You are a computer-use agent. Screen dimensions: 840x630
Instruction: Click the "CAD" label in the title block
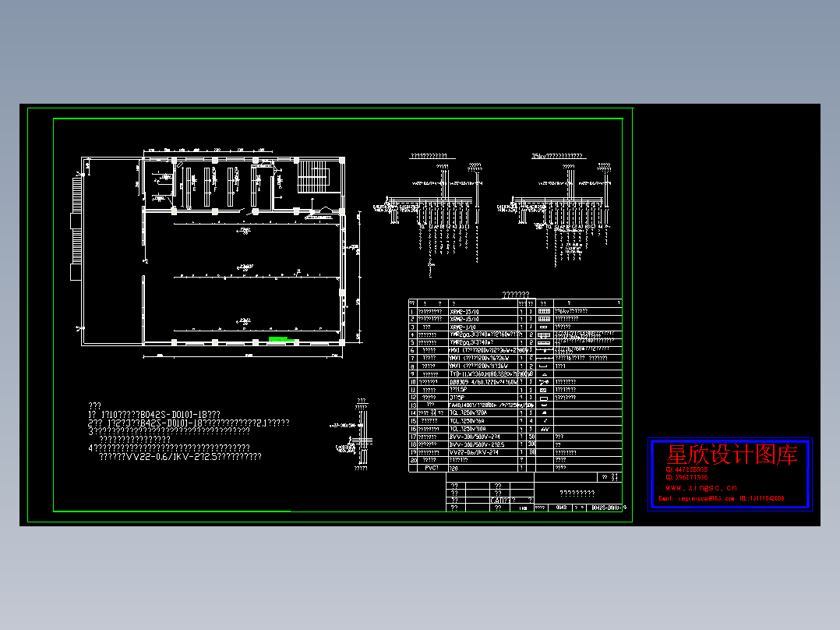(497, 501)
